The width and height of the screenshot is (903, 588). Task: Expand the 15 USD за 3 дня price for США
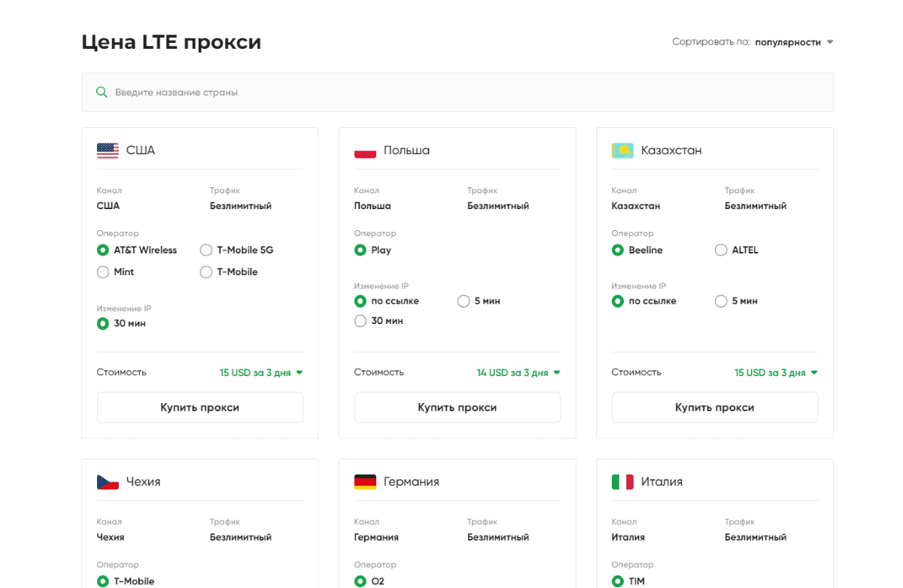pyautogui.click(x=261, y=373)
